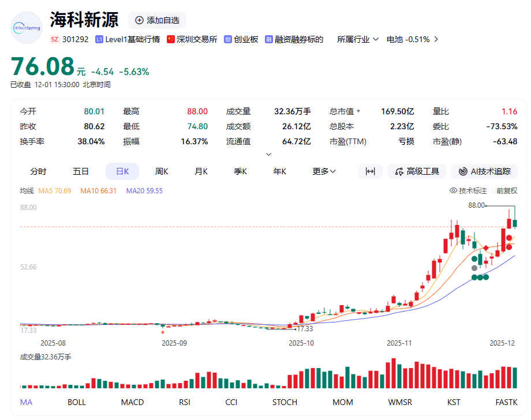The image size is (531, 420).
Task: Select the 月K chart tab
Action: 201,171
